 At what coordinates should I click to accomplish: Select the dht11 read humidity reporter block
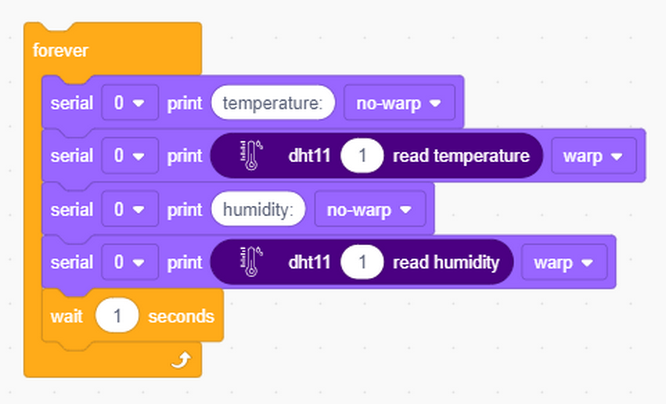361,262
